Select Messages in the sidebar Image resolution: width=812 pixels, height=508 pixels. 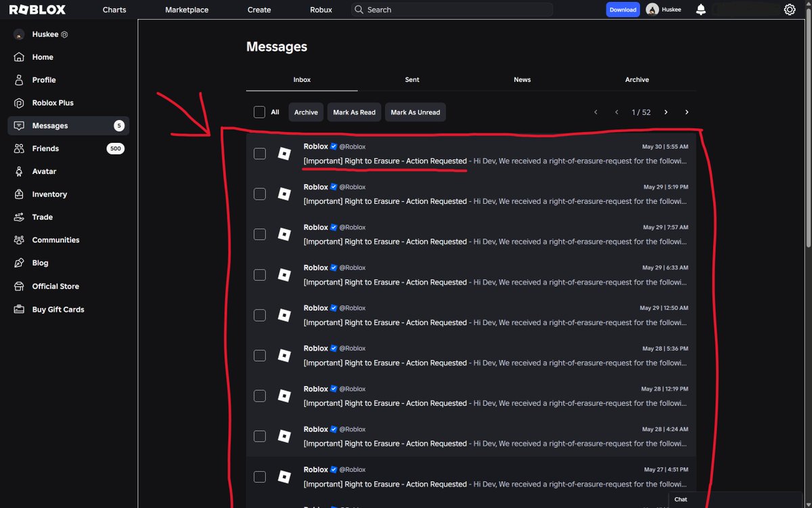coord(68,126)
